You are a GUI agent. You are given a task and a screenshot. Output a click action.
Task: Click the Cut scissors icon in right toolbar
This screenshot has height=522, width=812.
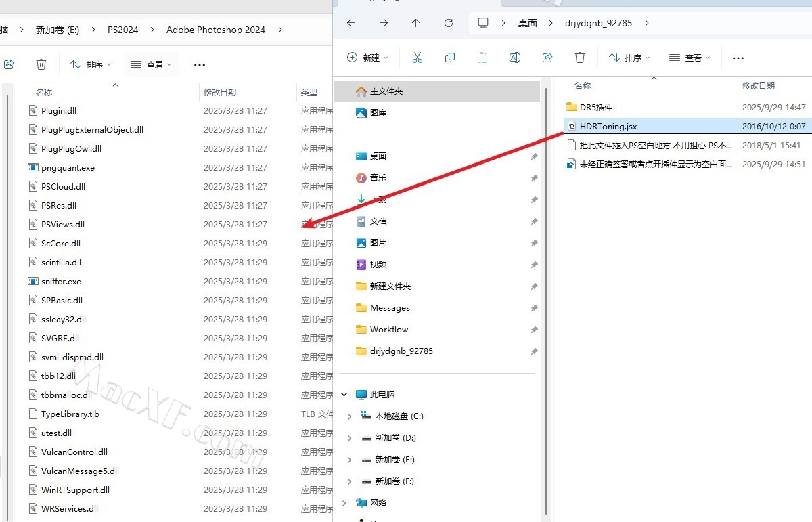tap(417, 58)
